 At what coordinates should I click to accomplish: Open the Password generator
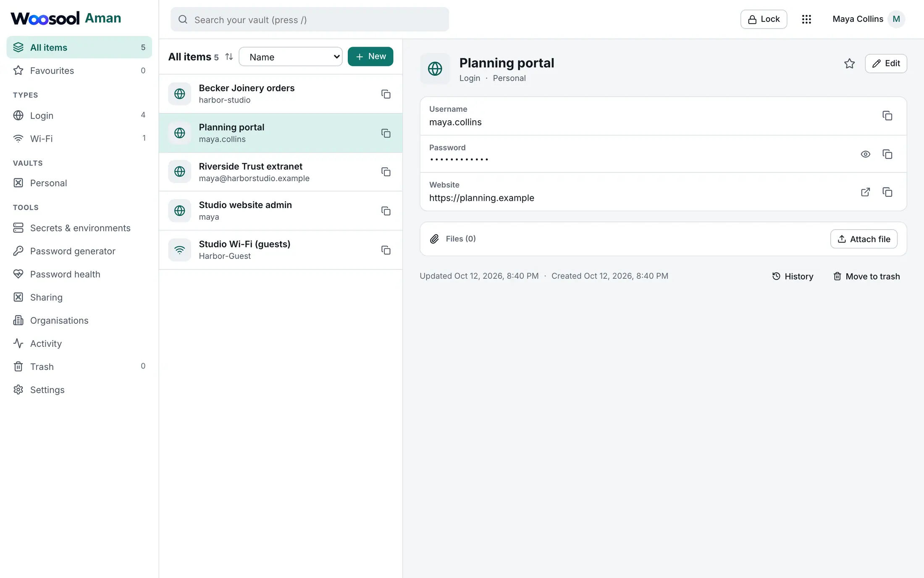(79, 251)
